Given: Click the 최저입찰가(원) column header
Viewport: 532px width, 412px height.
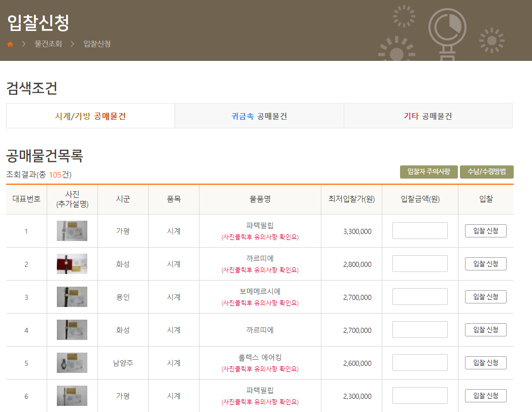Looking at the screenshot, I should (351, 199).
